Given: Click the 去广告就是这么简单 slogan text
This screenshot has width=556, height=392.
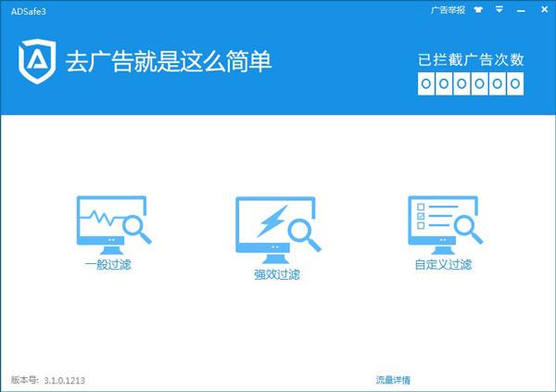Looking at the screenshot, I should pyautogui.click(x=169, y=62).
